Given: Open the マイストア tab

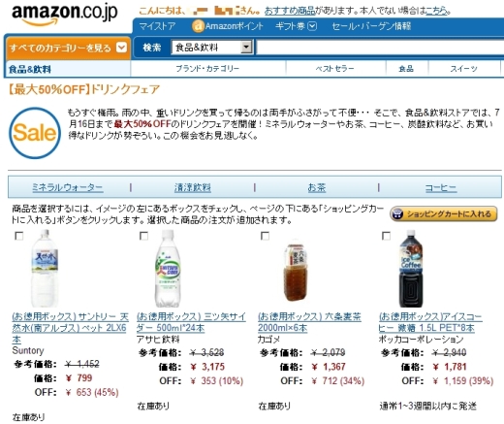Looking at the screenshot, I should click(x=157, y=26).
